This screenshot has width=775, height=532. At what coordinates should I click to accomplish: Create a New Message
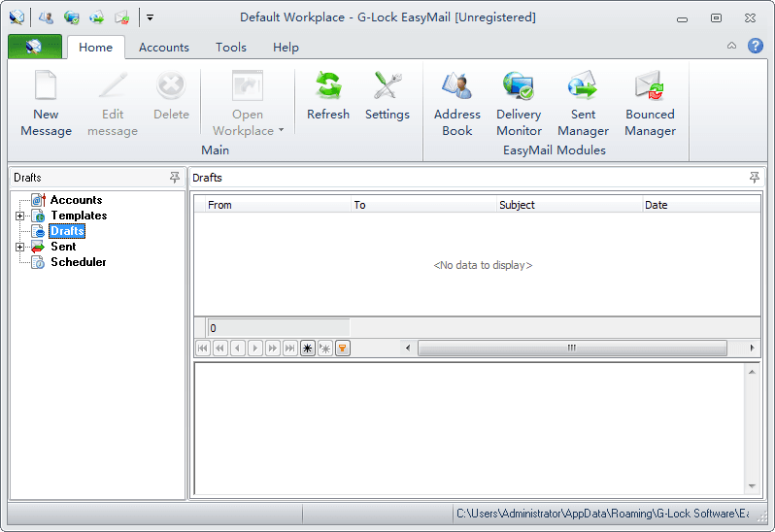(46, 104)
